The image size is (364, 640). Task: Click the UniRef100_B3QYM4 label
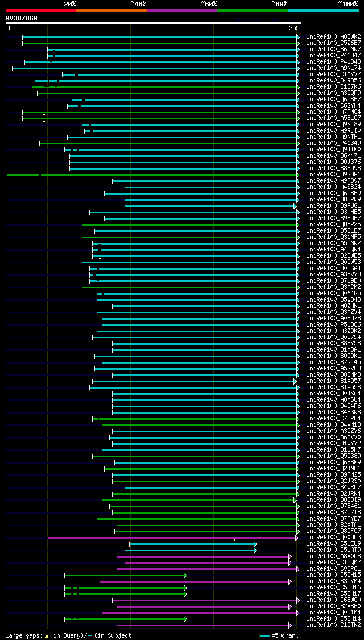tap(333, 581)
